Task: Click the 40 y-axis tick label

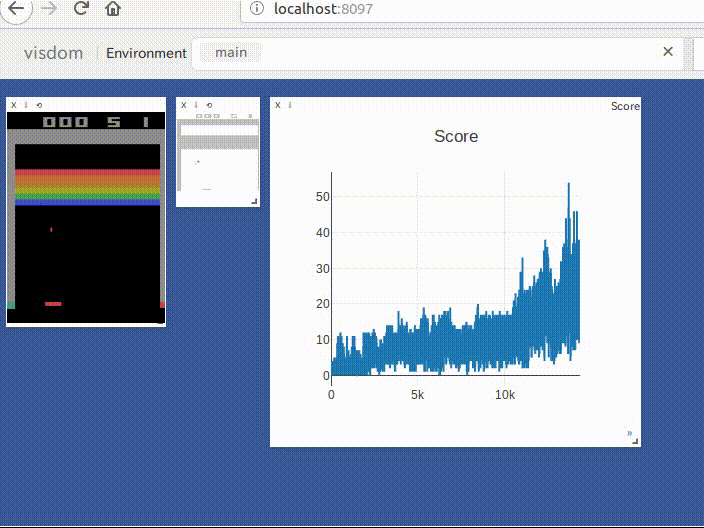Action: pos(323,233)
